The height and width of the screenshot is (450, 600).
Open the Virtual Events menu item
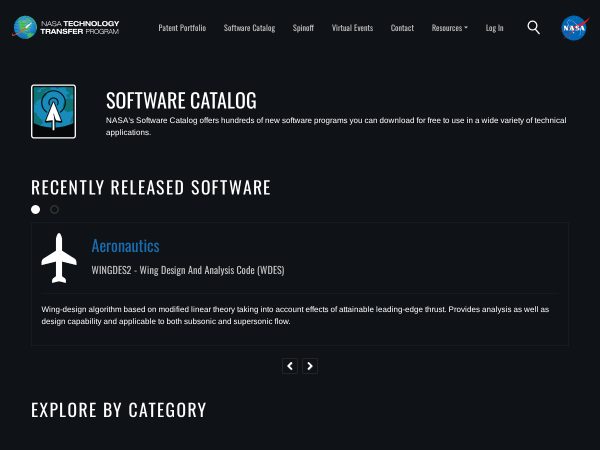[x=352, y=28]
